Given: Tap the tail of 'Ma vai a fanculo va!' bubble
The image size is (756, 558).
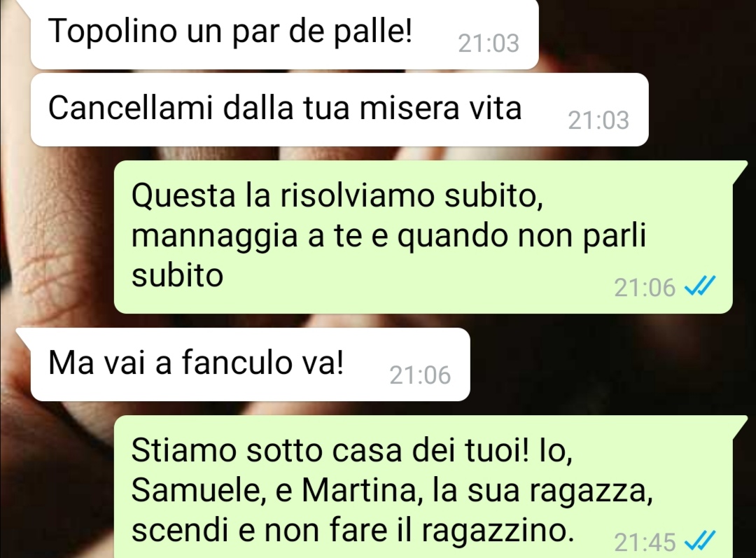Looking at the screenshot, I should pyautogui.click(x=24, y=335).
